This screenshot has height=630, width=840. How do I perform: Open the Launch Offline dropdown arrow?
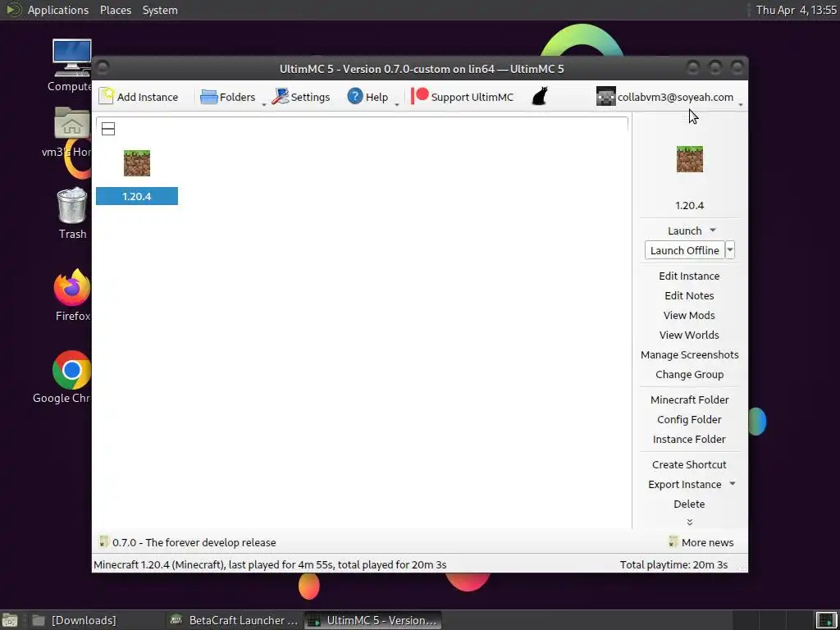pos(729,250)
